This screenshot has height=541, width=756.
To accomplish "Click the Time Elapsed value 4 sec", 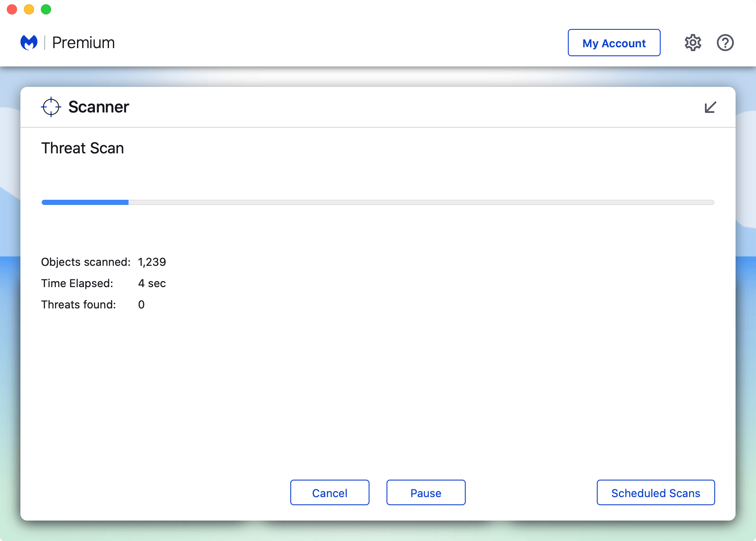I will point(152,283).
